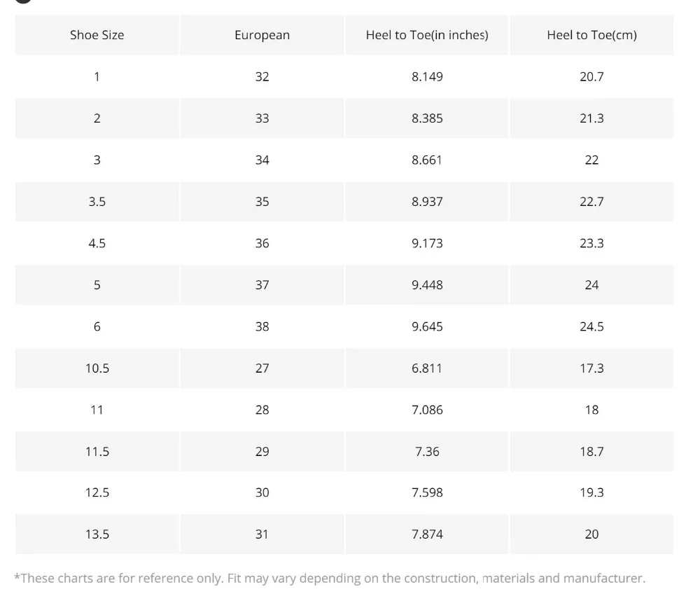Select the 7.086 inches cell
This screenshot has height=601, width=700.
[427, 410]
